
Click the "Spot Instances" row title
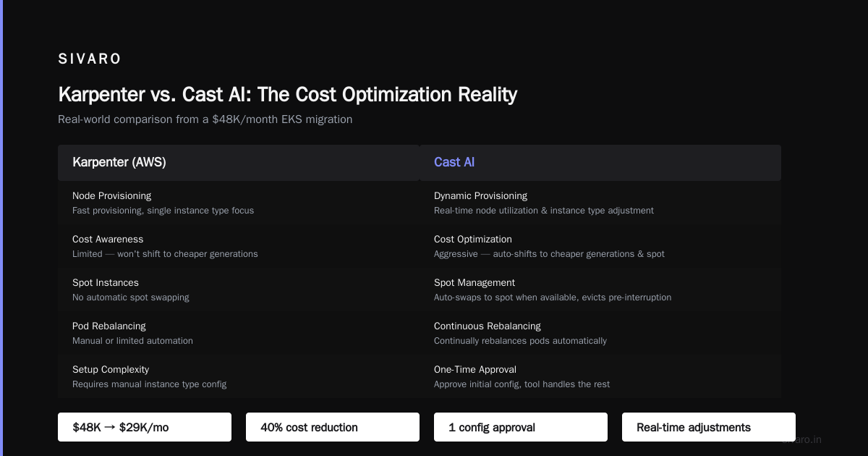point(106,283)
